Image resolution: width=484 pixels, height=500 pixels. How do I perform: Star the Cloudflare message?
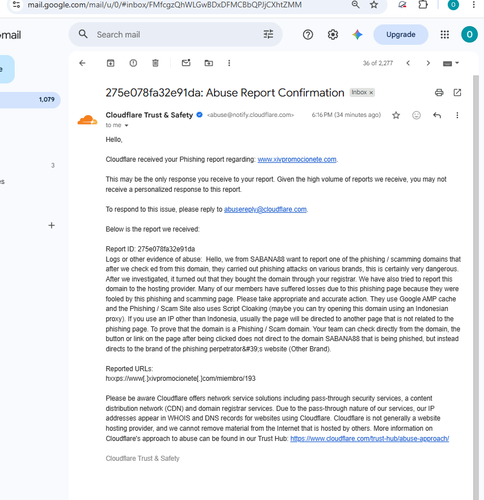tap(396, 115)
